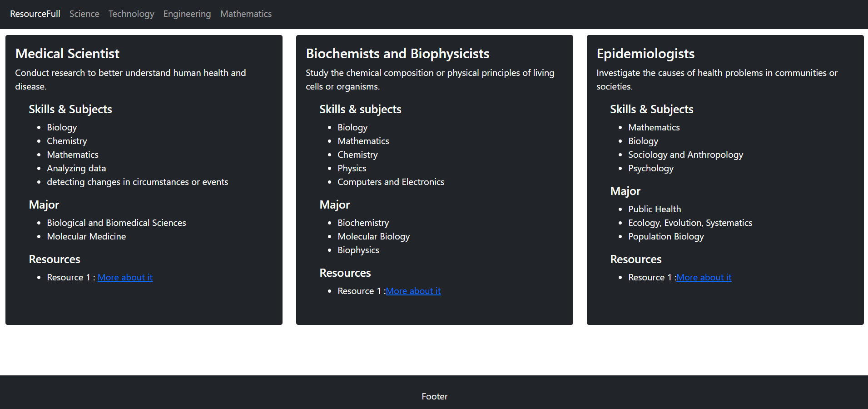868x409 pixels.
Task: Open 'More about it' in Biochemists card
Action: click(413, 291)
